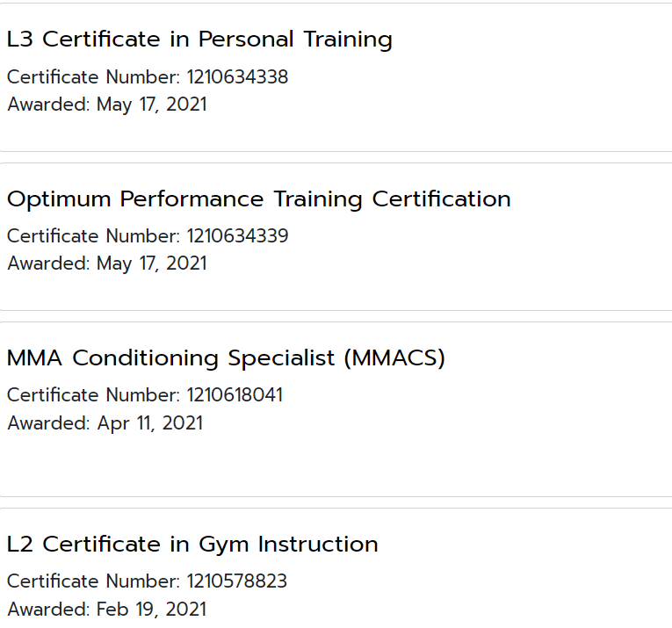Click the word Awarded in the L2 Gym card
The height and width of the screenshot is (628, 672).
(x=47, y=610)
